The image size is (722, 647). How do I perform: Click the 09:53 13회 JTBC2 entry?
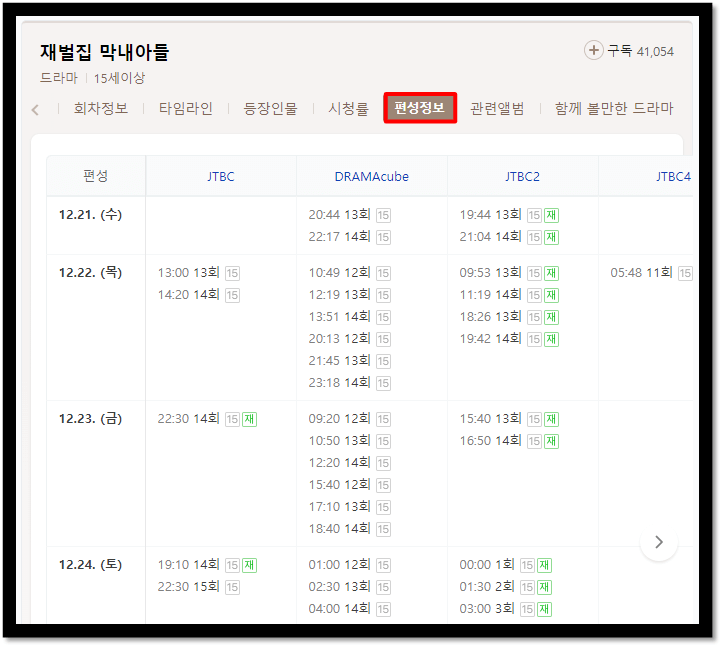tap(509, 273)
